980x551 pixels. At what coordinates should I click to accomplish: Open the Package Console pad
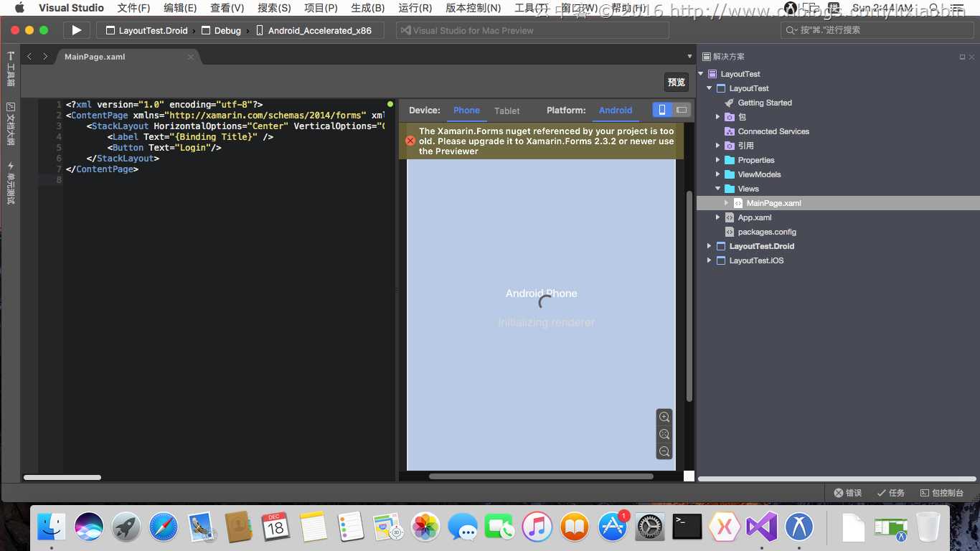click(x=942, y=493)
